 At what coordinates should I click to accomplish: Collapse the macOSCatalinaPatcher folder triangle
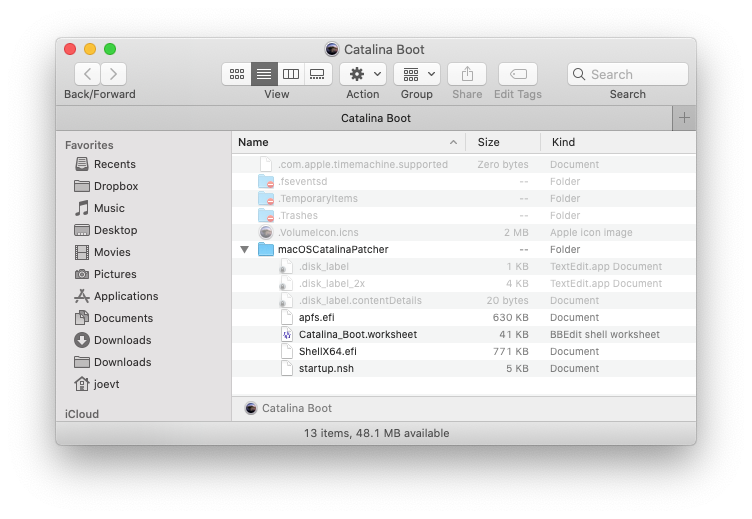click(245, 249)
